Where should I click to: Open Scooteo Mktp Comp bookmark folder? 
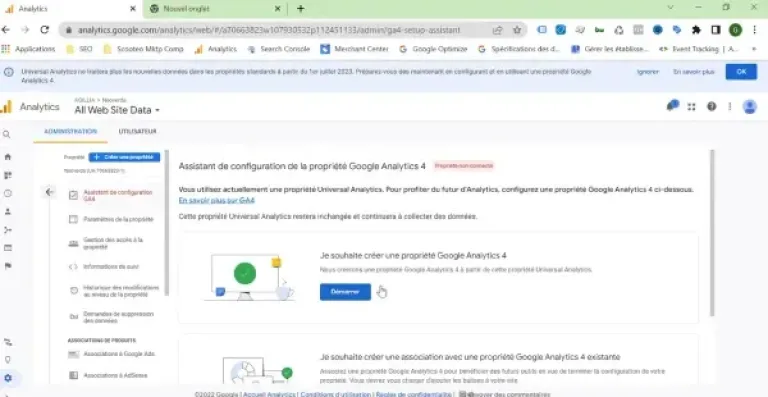coord(144,49)
